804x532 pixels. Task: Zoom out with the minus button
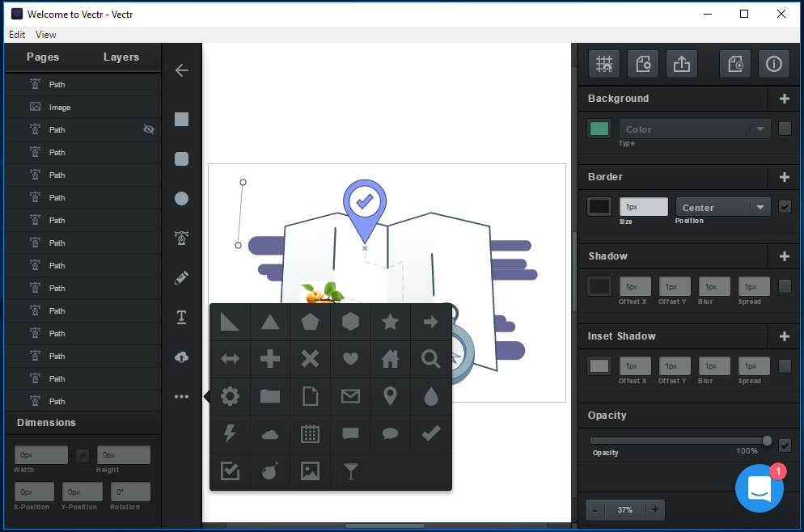pyautogui.click(x=595, y=510)
